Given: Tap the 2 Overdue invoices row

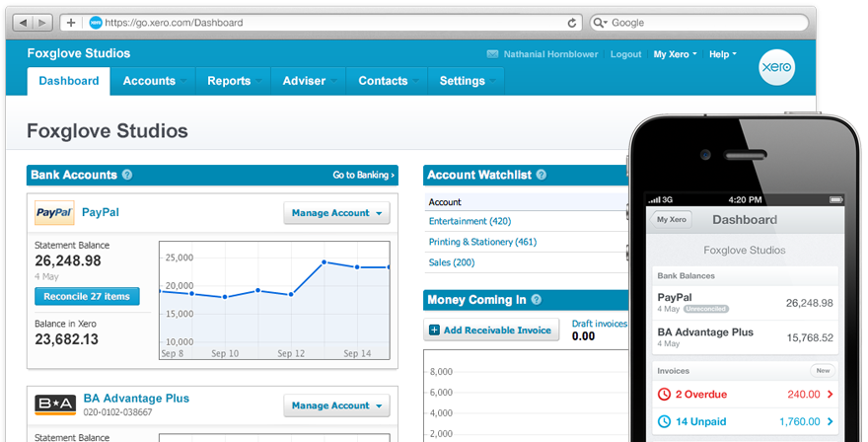Looking at the screenshot, I should click(745, 395).
